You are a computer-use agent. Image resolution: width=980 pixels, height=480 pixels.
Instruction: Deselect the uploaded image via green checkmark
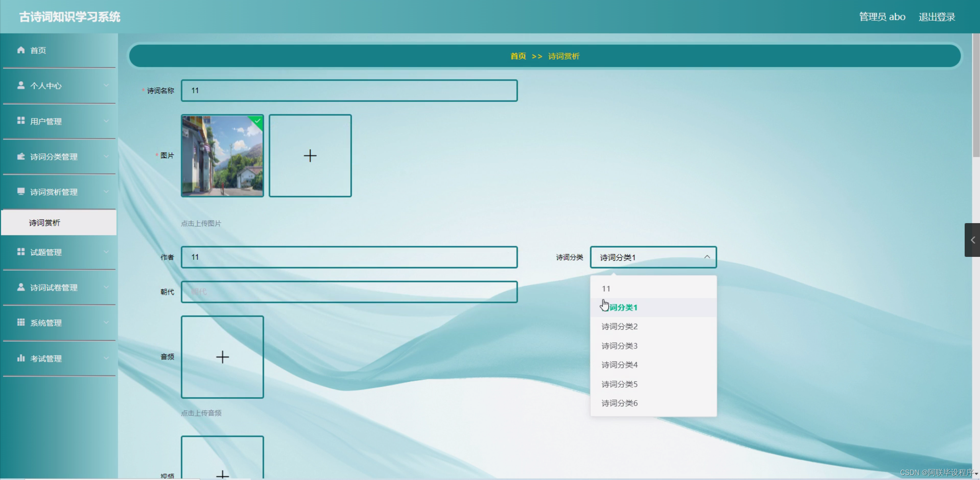click(257, 121)
